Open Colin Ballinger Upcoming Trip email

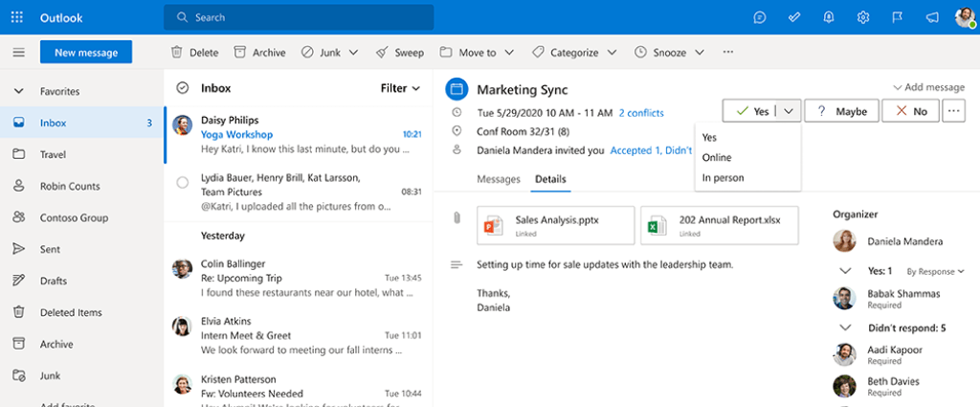pos(299,278)
